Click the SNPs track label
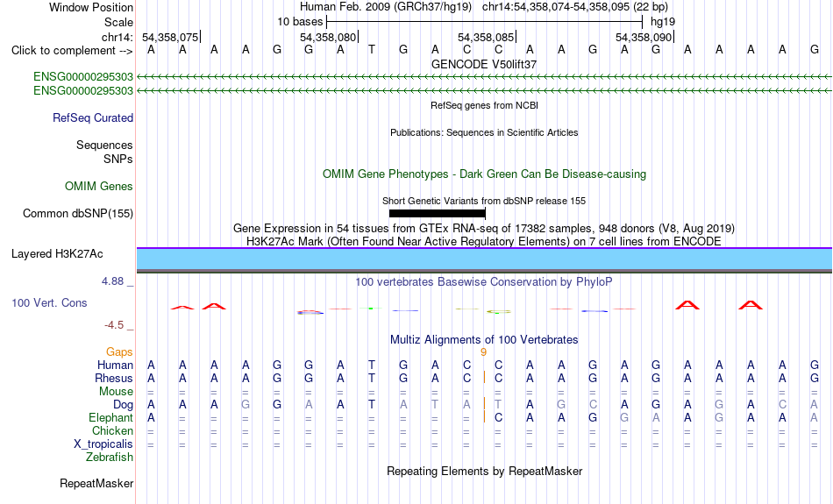Screen dimensions: 833x504 (118, 159)
